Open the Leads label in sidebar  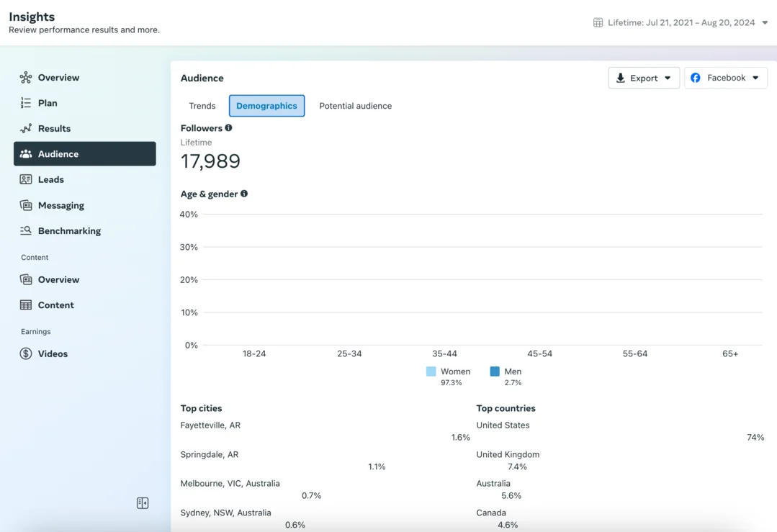[51, 179]
